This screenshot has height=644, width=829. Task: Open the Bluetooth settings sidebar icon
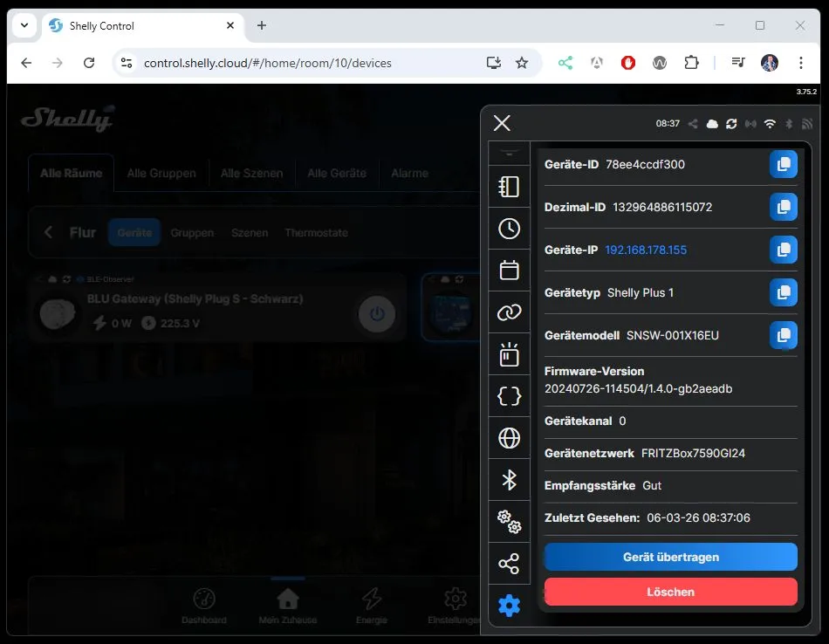pos(509,480)
